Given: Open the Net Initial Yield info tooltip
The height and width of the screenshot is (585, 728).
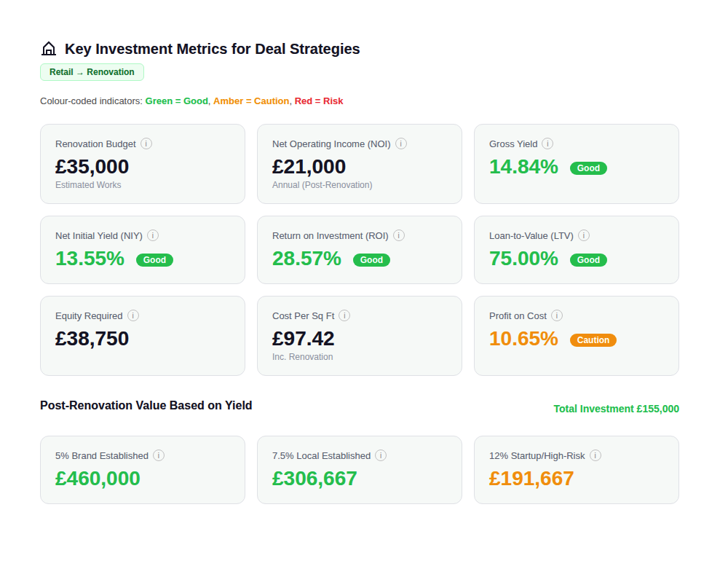Looking at the screenshot, I should [x=153, y=235].
